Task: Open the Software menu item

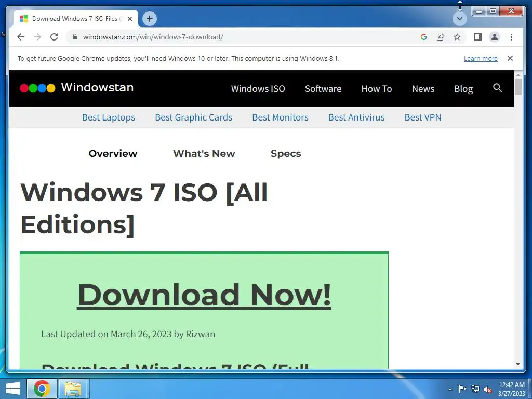Action: (323, 88)
